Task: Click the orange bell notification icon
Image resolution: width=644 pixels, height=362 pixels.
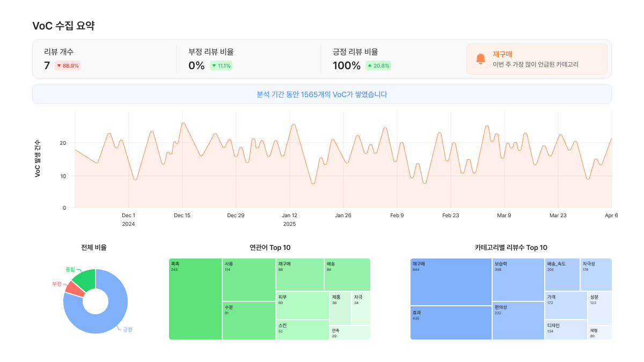Action: (480, 59)
